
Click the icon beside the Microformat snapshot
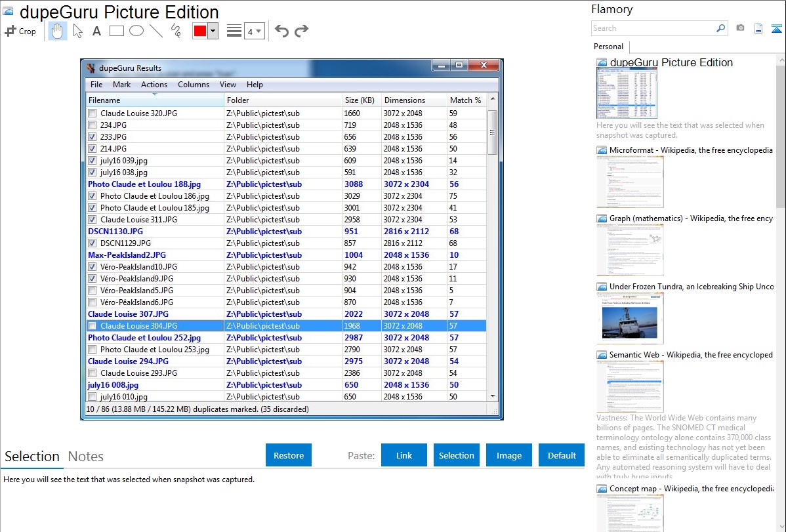pyautogui.click(x=602, y=150)
